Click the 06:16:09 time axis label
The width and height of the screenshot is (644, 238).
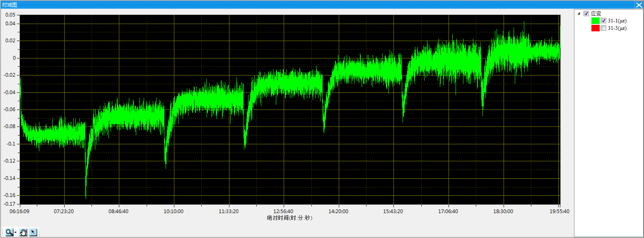point(19,211)
